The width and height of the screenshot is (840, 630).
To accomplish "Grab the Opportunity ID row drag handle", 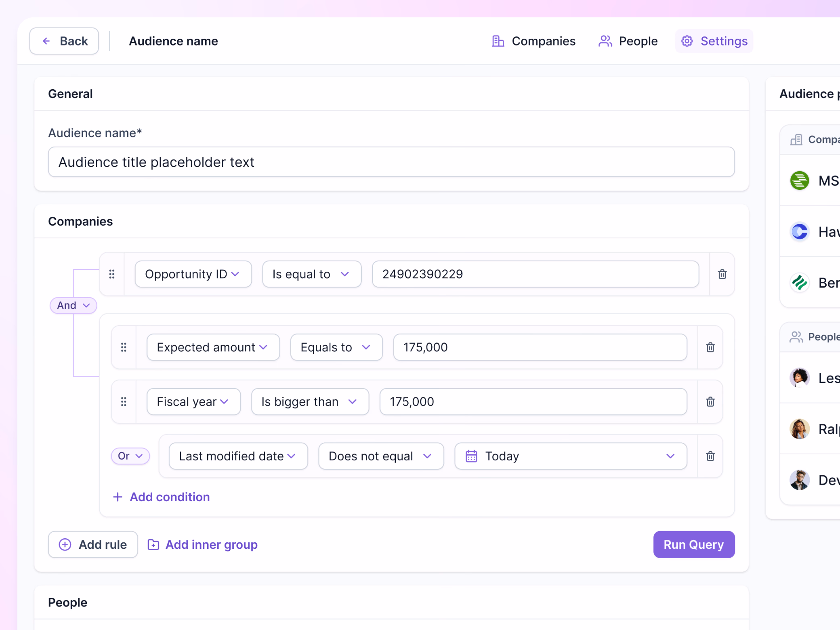I will [112, 274].
